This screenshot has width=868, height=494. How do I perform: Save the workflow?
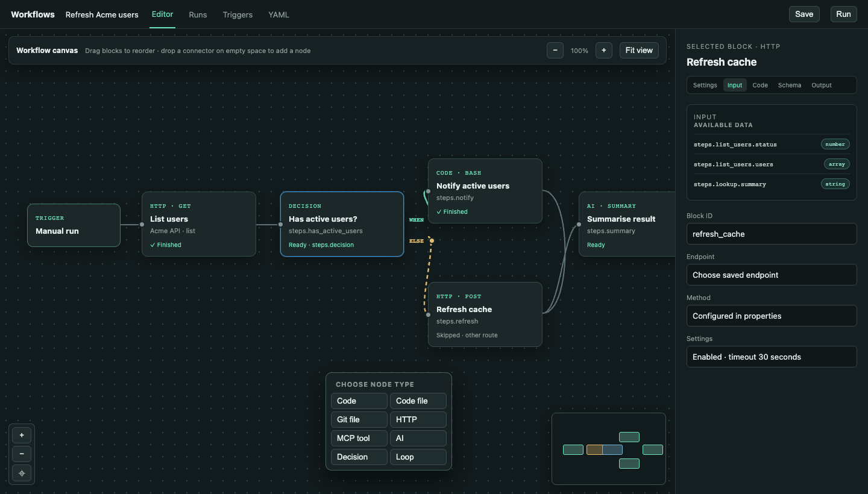point(804,14)
